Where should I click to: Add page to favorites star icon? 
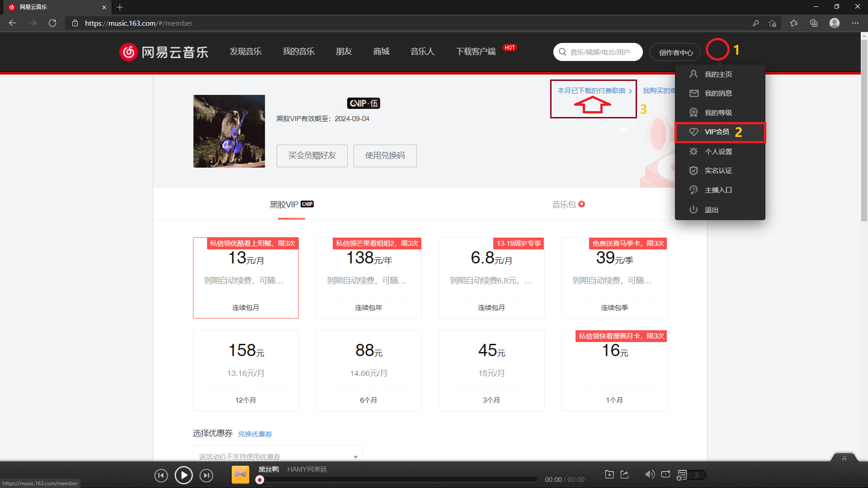tap(772, 23)
